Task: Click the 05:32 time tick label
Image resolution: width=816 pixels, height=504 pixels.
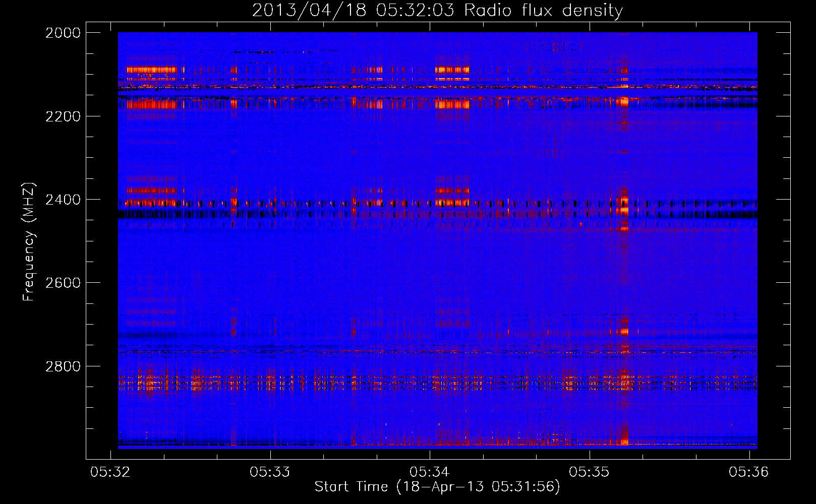Action: [x=110, y=472]
